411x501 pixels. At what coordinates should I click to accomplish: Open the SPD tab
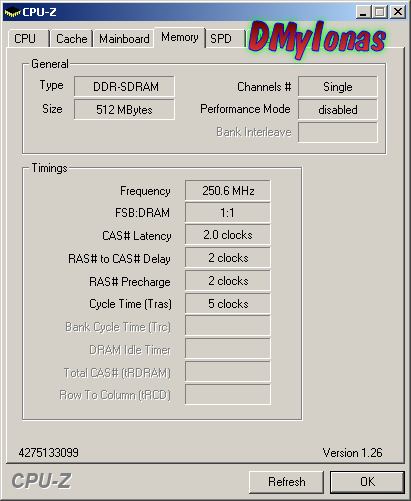225,39
